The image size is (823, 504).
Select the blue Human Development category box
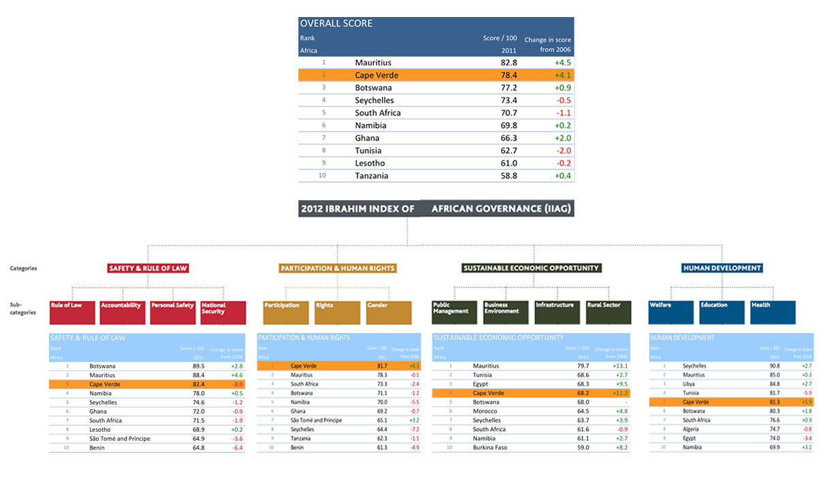pyautogui.click(x=721, y=268)
